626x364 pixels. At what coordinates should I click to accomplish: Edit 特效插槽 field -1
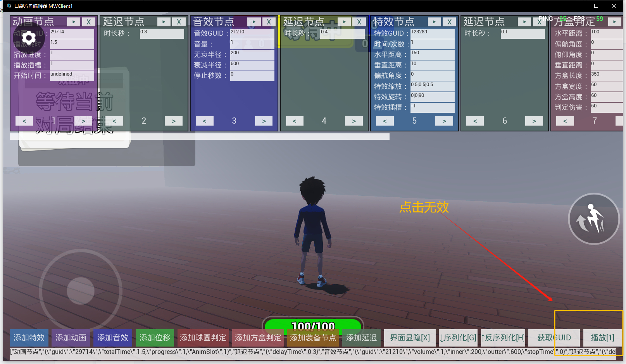[x=433, y=107]
